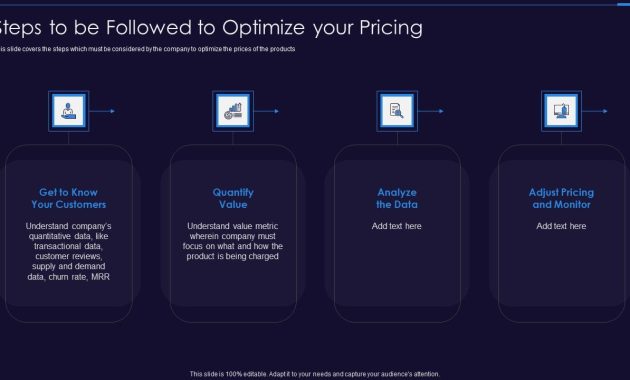Image resolution: width=630 pixels, height=380 pixels.
Task: Click the Analyze the Data heading
Action: click(x=397, y=198)
